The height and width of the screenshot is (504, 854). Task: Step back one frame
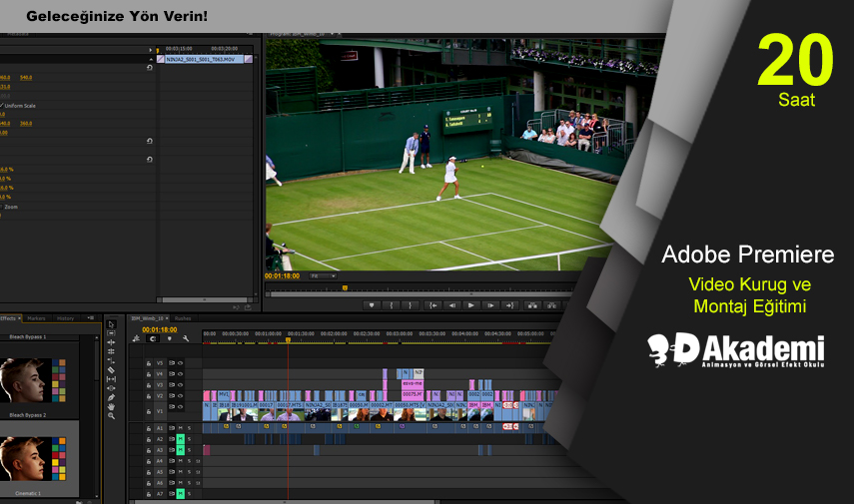point(452,305)
